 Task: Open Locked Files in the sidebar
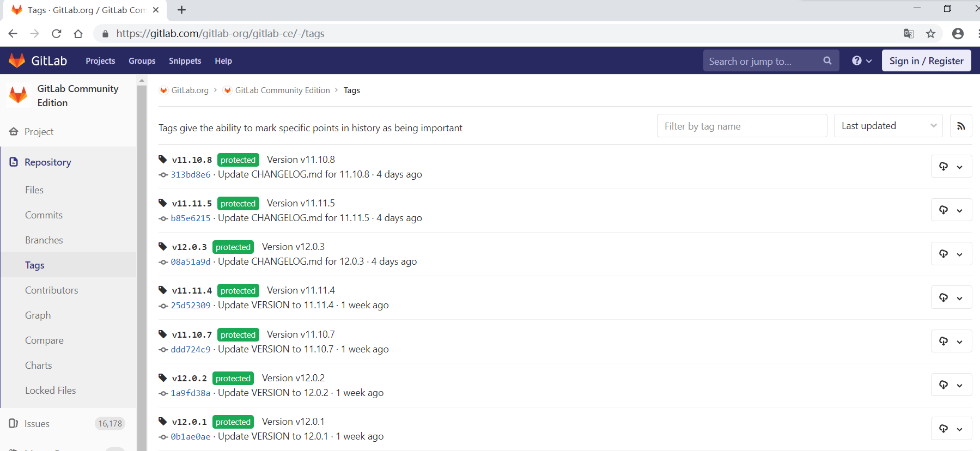pyautogui.click(x=51, y=391)
